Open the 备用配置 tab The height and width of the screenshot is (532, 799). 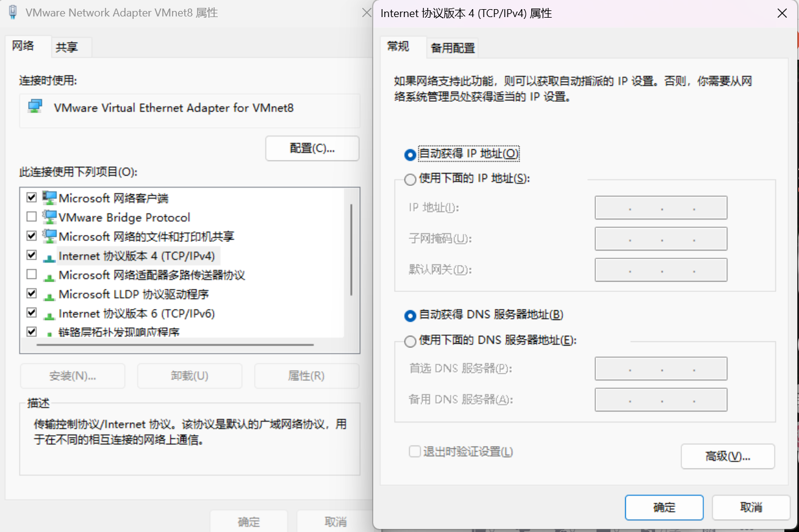click(453, 48)
